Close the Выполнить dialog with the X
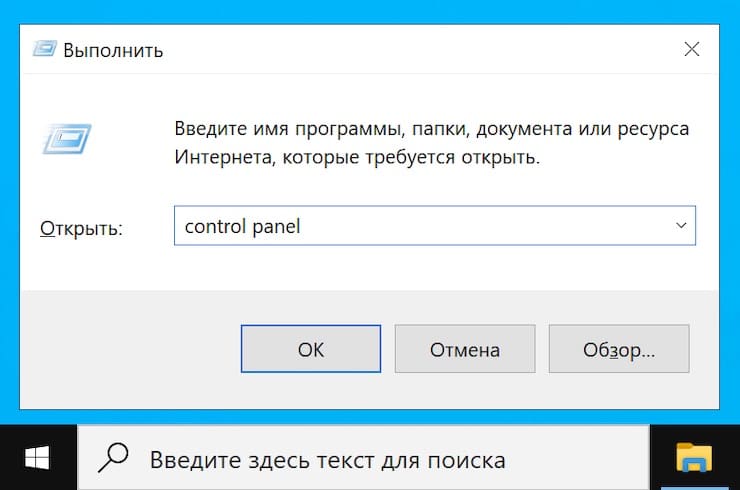740x490 pixels. point(691,49)
